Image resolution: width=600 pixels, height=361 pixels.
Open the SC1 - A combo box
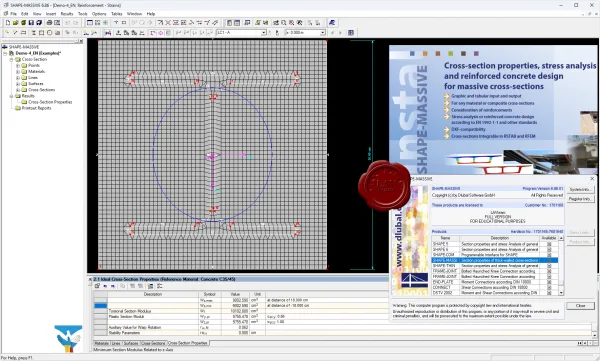(x=241, y=33)
